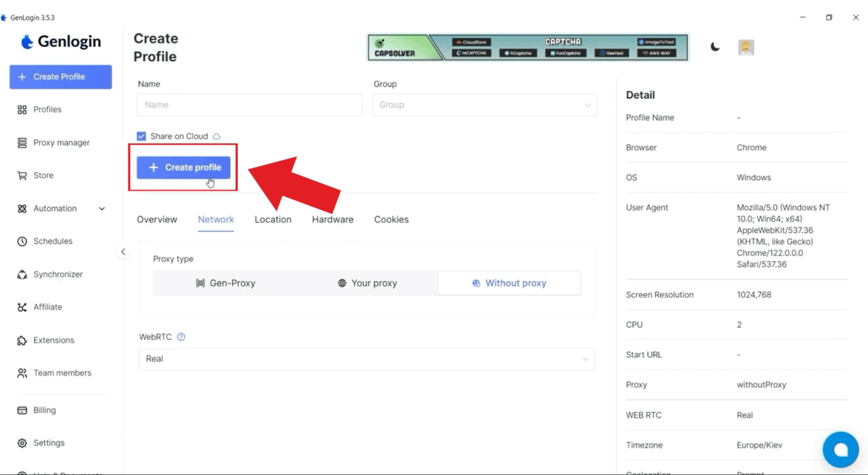
Task: Open the Profiles grid icon
Action: coord(22,110)
